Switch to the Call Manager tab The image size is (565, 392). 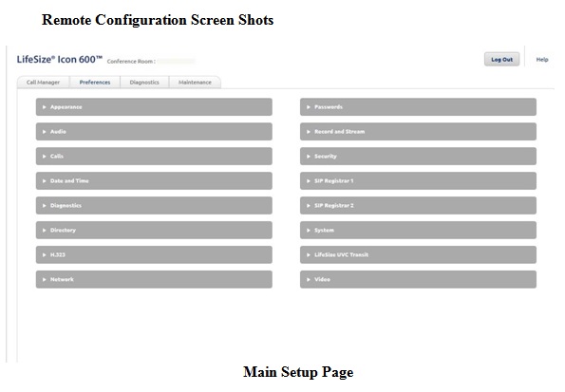tap(44, 83)
